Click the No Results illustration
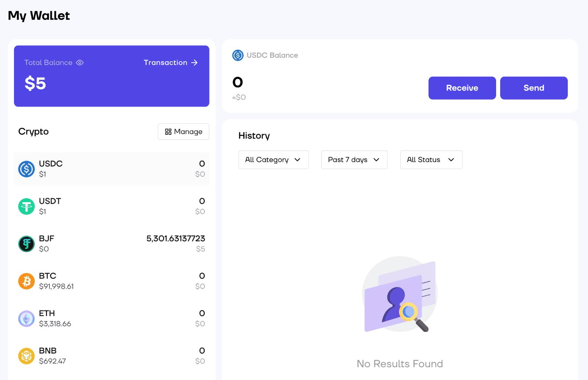This screenshot has height=380, width=588. [x=400, y=294]
